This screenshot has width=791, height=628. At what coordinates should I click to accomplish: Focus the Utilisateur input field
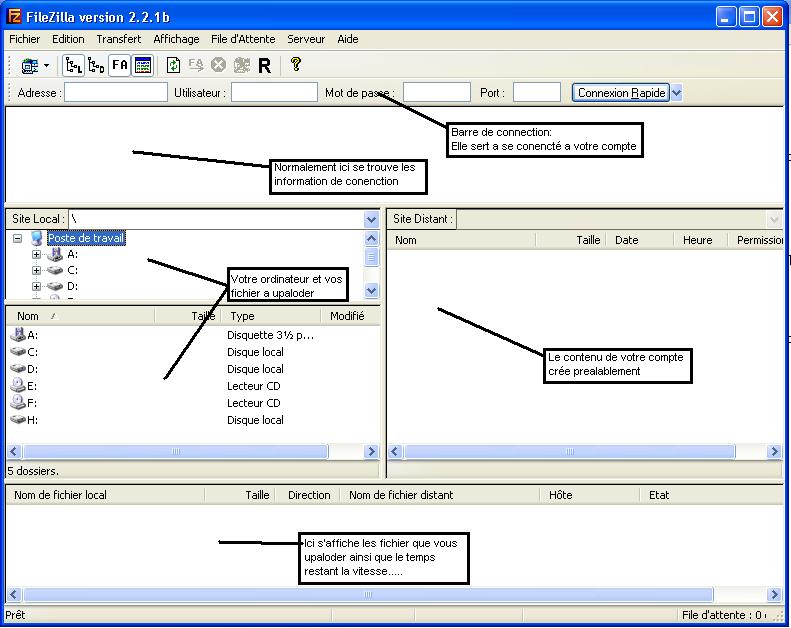(274, 93)
